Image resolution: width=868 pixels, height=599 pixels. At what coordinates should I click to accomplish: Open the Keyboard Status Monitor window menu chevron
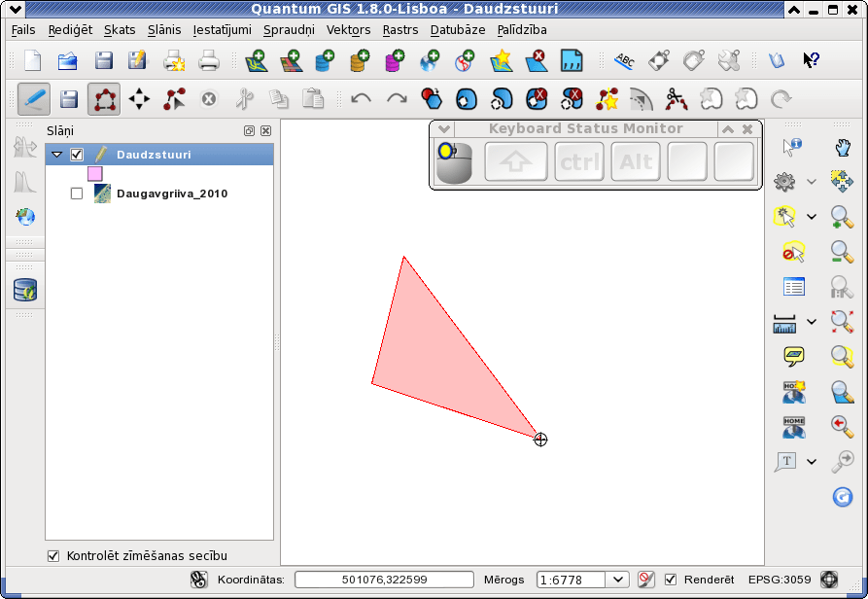pos(443,129)
